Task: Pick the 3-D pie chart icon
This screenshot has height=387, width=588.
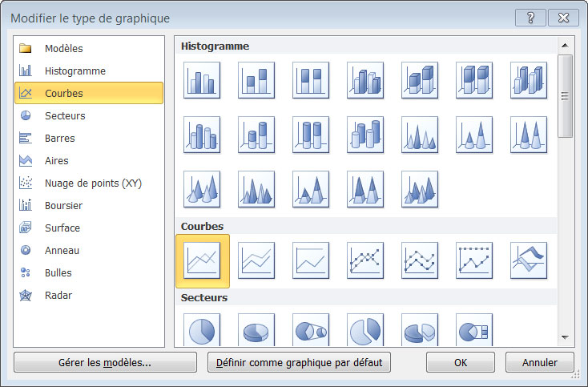Action: [256, 330]
